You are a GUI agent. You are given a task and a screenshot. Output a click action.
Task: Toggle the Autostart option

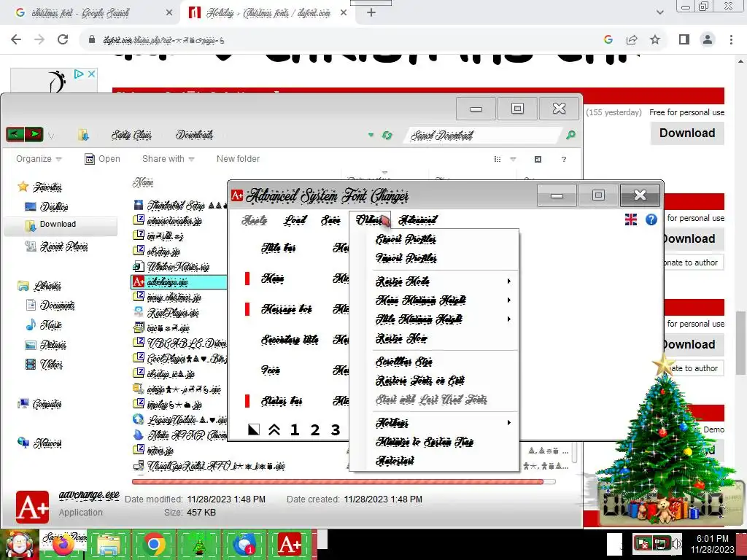395,461
